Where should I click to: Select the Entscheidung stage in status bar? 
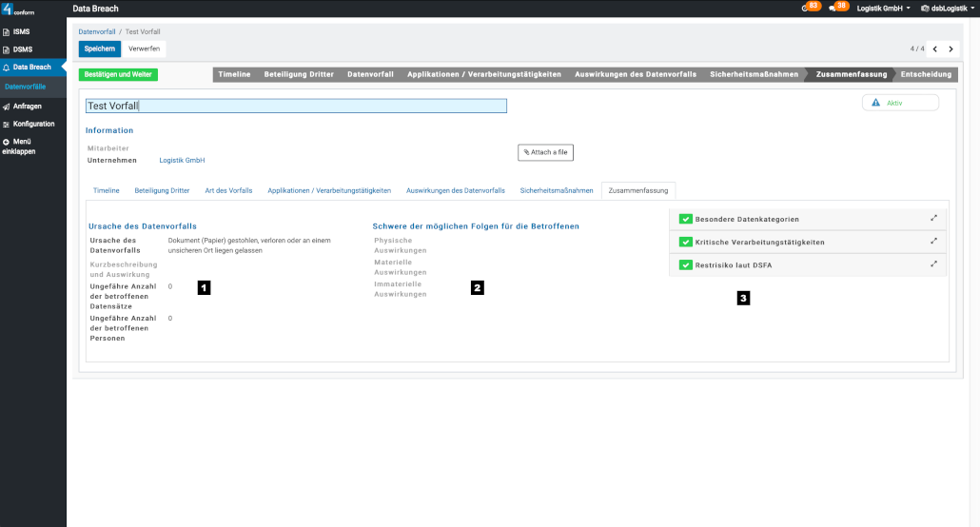[925, 74]
